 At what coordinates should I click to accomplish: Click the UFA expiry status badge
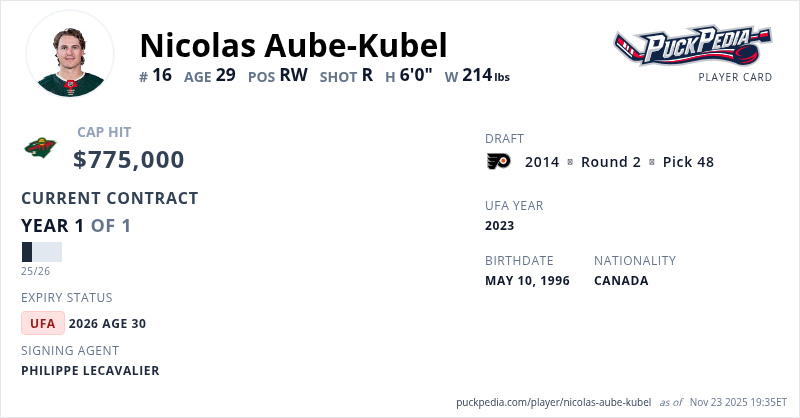43,323
